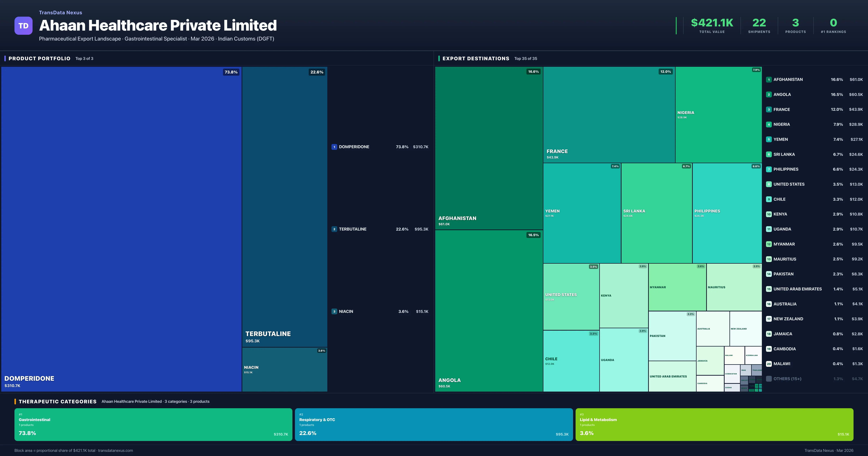Click the Export Destinations section header
The height and width of the screenshot is (456, 868).
tap(475, 58)
